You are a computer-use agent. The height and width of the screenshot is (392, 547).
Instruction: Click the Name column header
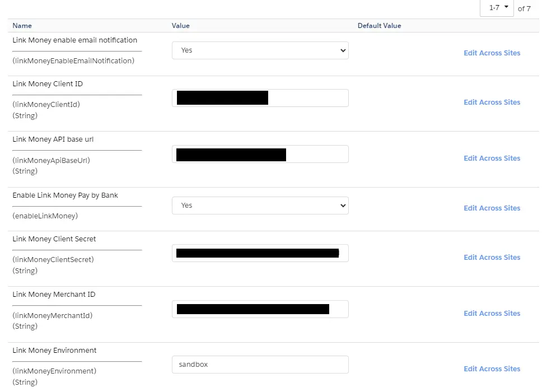tap(22, 26)
